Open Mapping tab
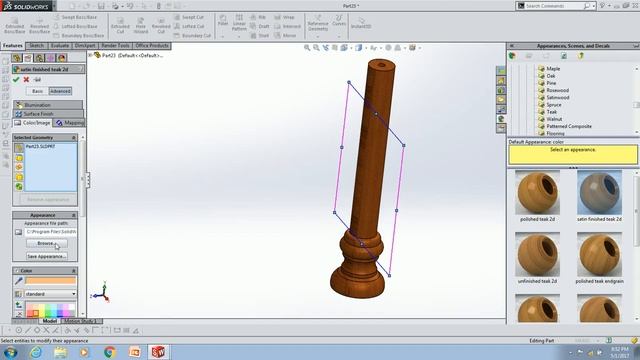 click(x=70, y=123)
